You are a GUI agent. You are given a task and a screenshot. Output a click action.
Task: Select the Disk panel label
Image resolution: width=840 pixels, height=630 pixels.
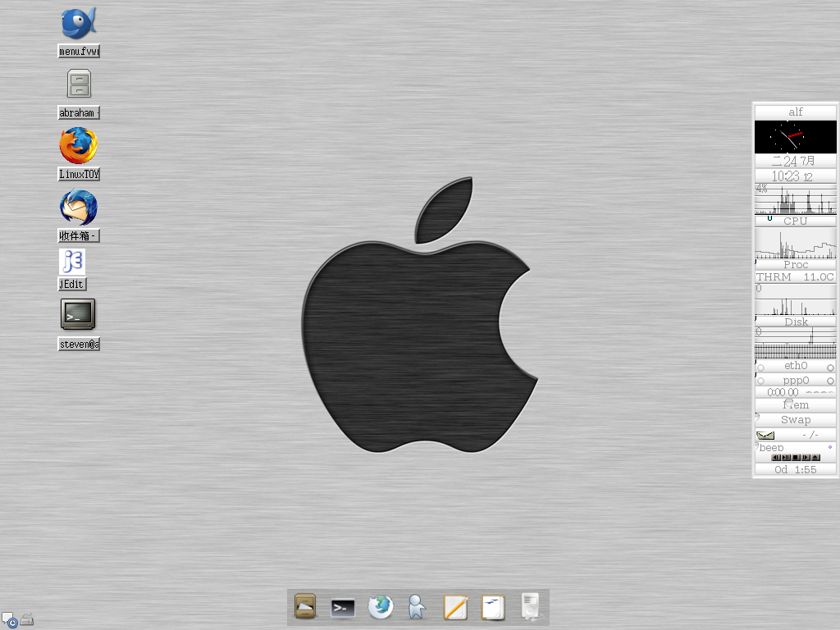pos(796,322)
